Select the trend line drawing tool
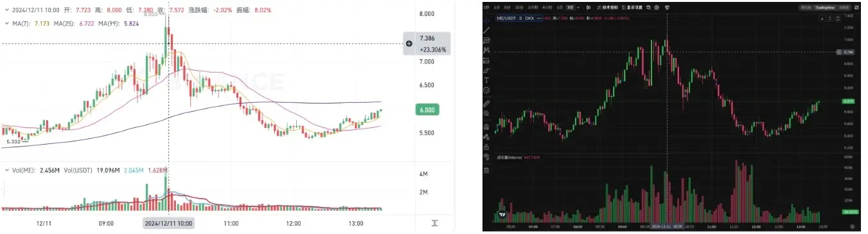Viewport: 868px width, 234px height. pos(486,31)
